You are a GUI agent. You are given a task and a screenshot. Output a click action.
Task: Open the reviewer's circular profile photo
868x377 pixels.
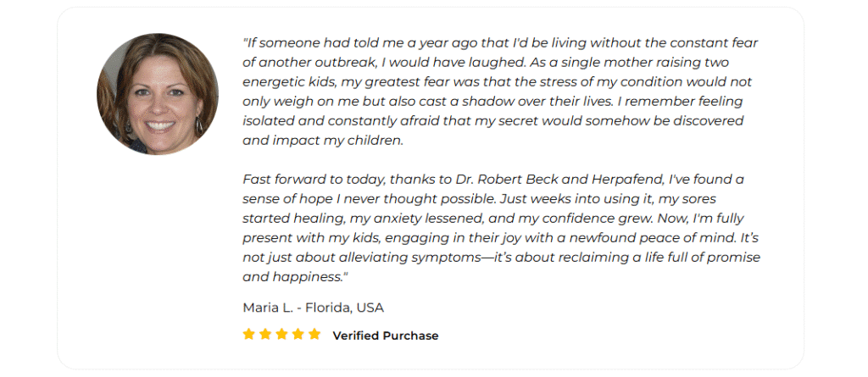[x=158, y=93]
